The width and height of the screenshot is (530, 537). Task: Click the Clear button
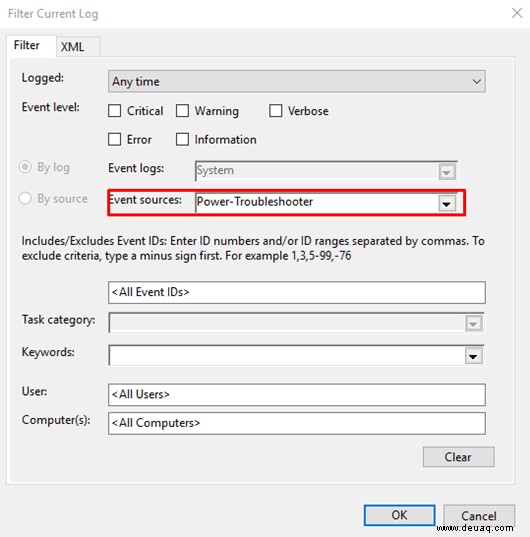click(x=458, y=457)
